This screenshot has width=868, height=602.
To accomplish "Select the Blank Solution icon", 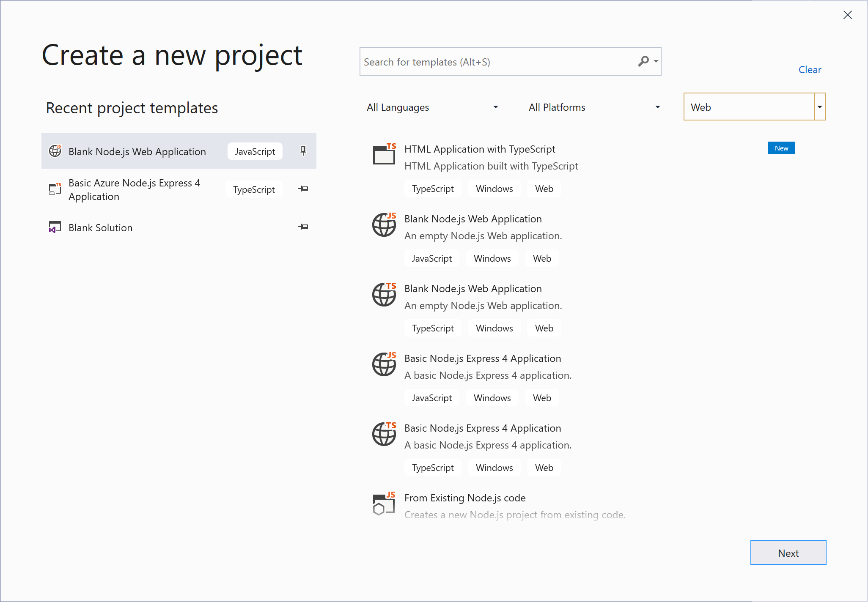I will click(55, 227).
